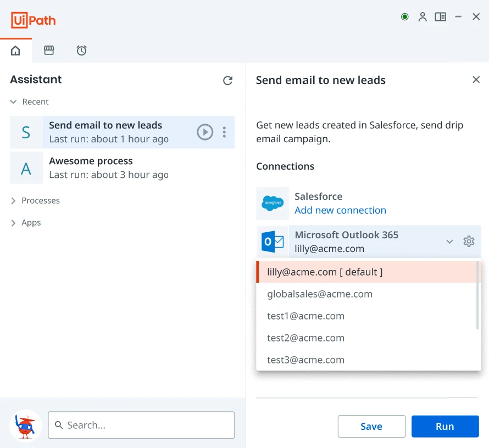Viewport: 489px width, 448px height.
Task: Click the green connection status indicator
Action: [404, 17]
